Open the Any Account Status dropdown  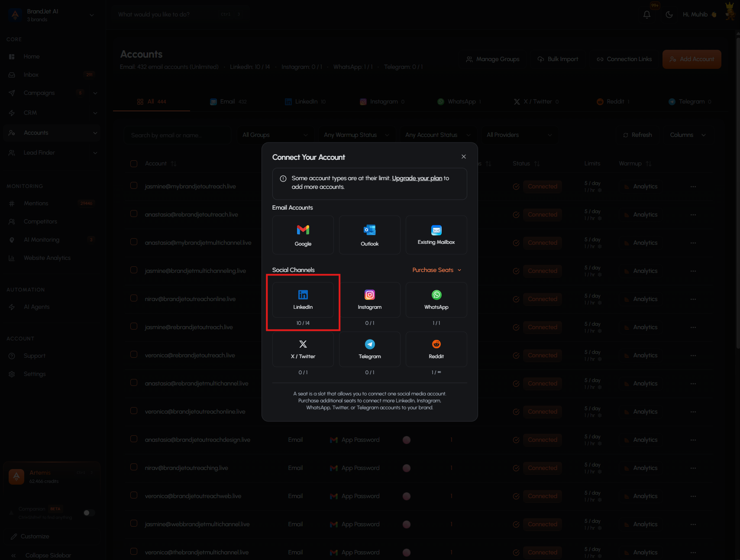438,135
